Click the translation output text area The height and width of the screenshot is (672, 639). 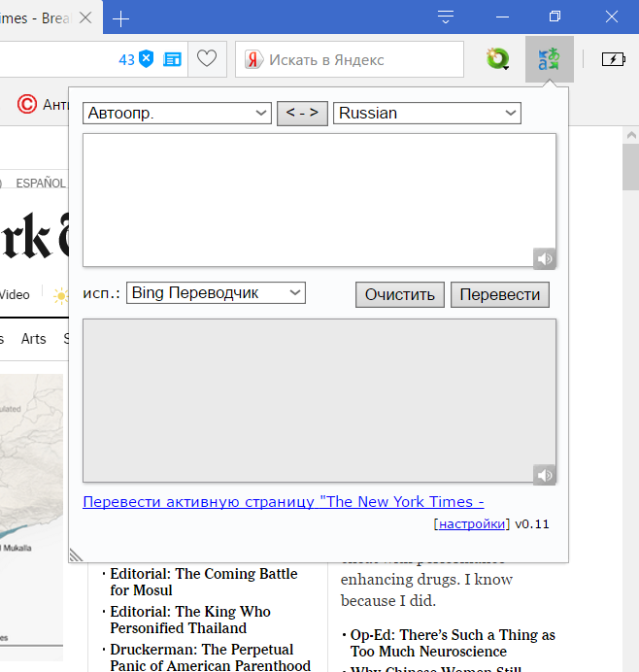coord(319,401)
